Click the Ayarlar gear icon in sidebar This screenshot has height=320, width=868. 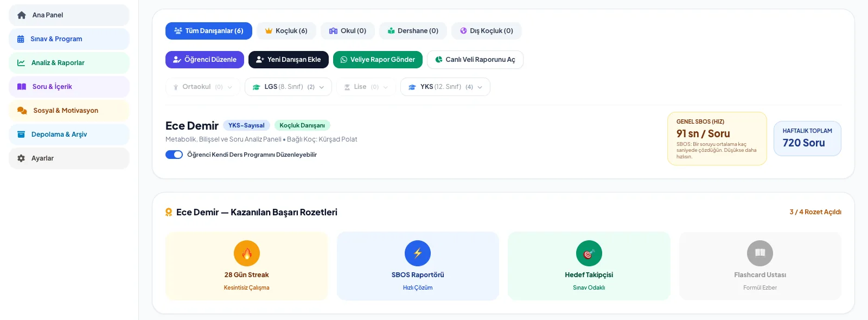(21, 158)
